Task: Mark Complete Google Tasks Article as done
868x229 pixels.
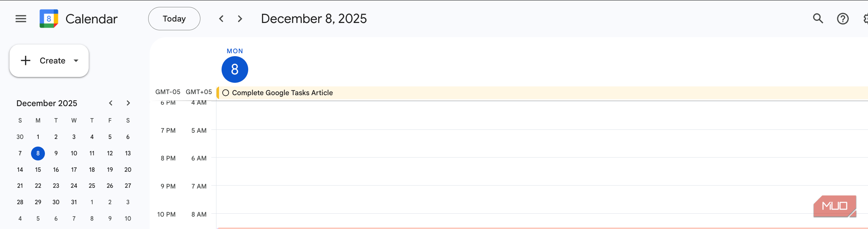Action: (226, 93)
